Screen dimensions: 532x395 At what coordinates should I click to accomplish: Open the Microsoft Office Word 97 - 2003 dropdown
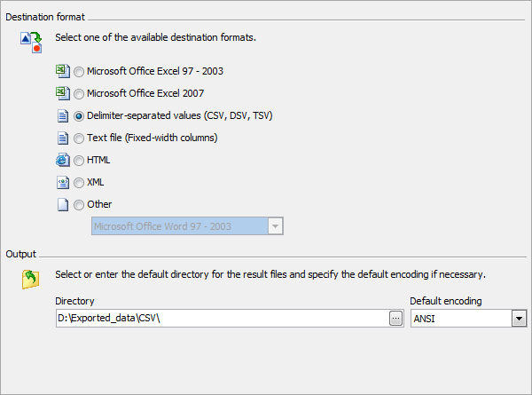276,226
